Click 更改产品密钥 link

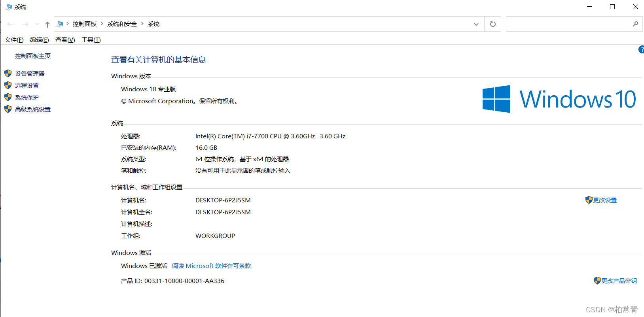[x=619, y=281]
